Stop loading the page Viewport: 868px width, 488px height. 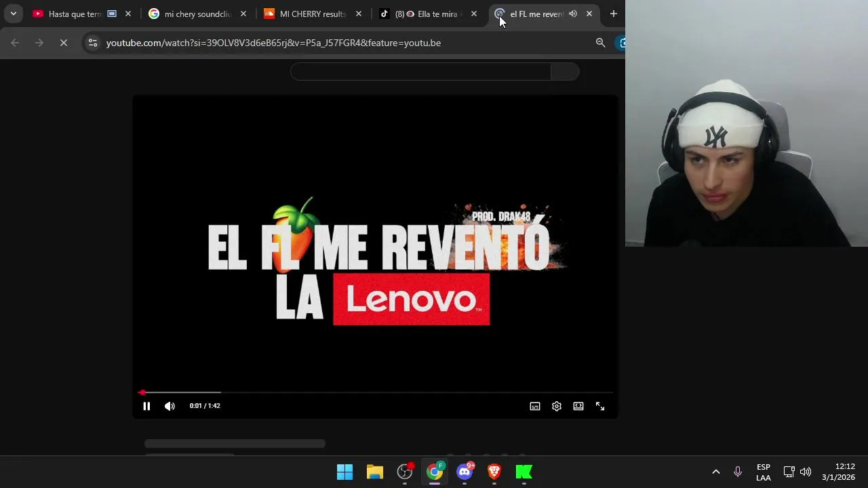(64, 43)
